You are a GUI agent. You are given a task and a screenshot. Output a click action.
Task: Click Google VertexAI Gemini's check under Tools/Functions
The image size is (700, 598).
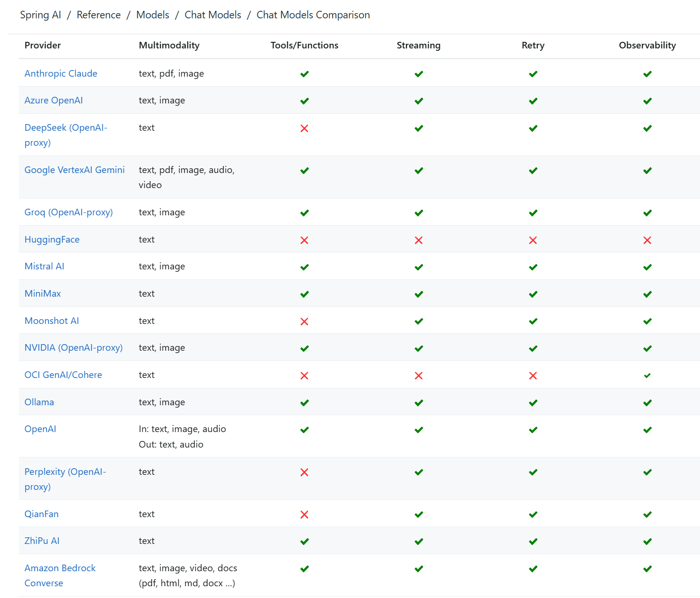click(x=304, y=171)
